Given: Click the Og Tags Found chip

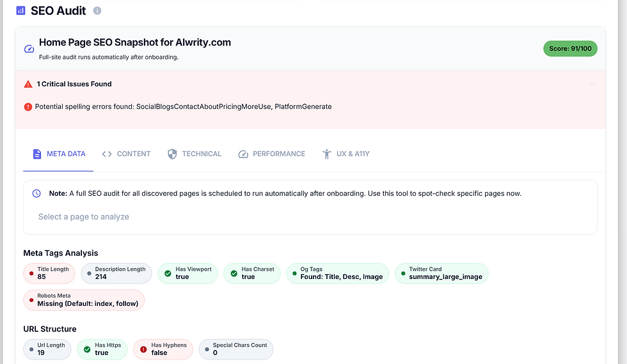Looking at the screenshot, I should [x=338, y=273].
